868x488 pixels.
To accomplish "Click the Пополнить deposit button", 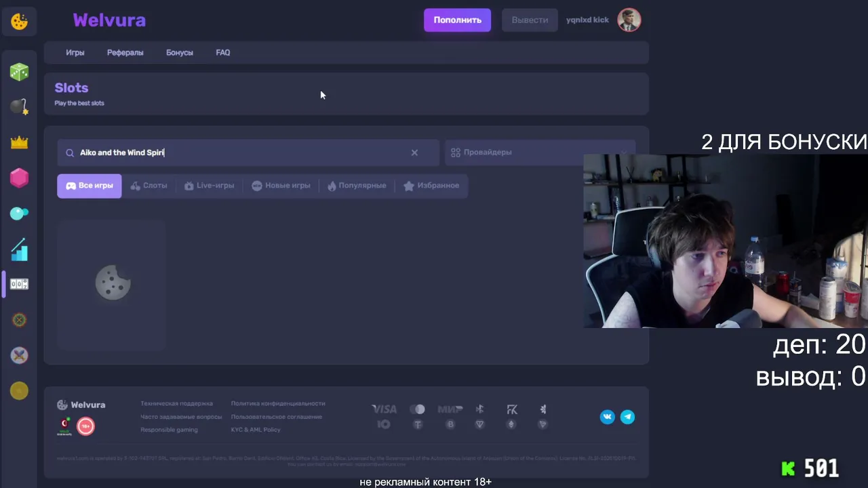I will coord(458,20).
